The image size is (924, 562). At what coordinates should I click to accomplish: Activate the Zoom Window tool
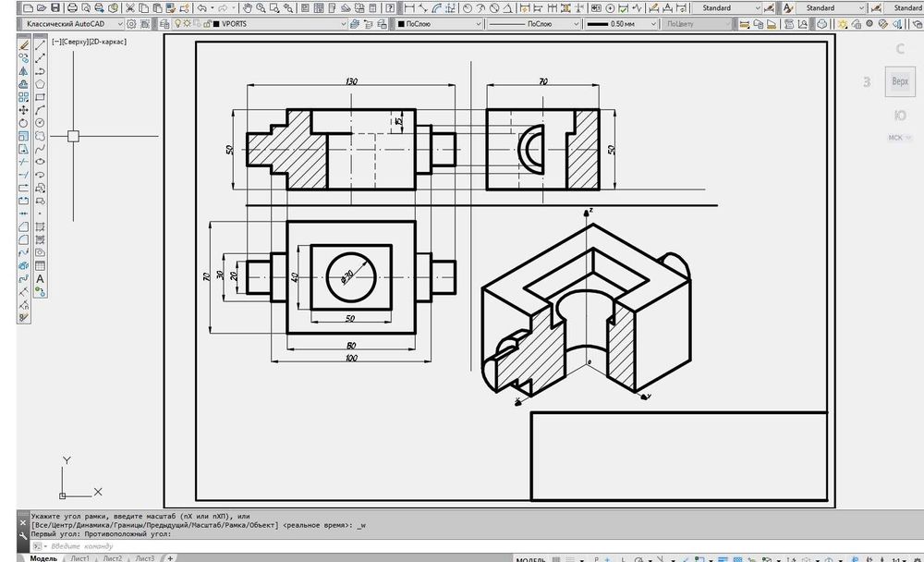pyautogui.click(x=274, y=8)
